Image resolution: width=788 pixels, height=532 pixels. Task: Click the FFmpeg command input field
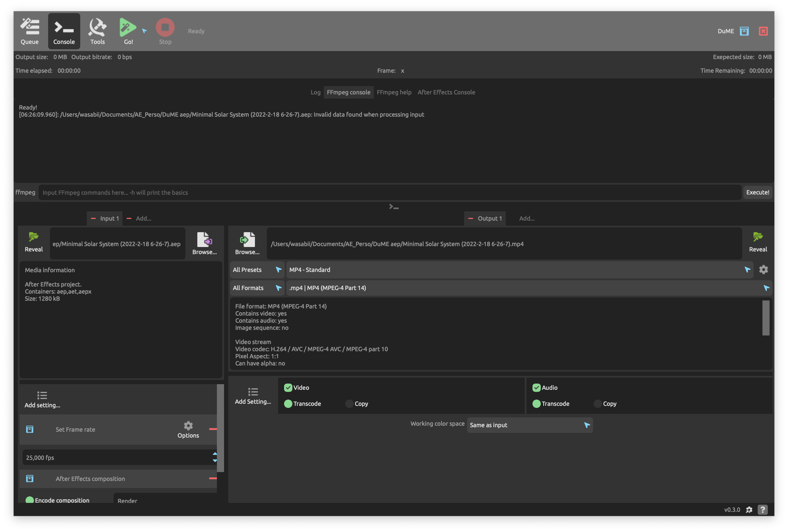[x=390, y=192]
